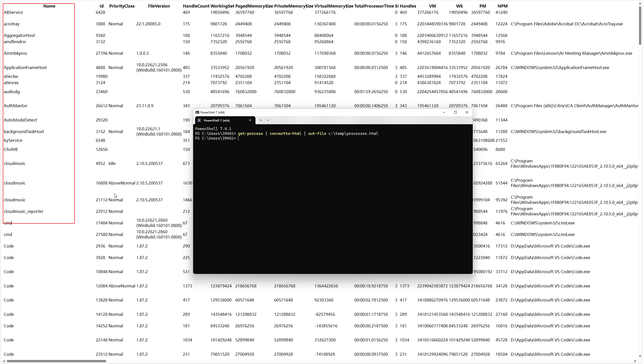The height and width of the screenshot is (364, 643).
Task: Click the FileVersion column header
Action: point(159,6)
